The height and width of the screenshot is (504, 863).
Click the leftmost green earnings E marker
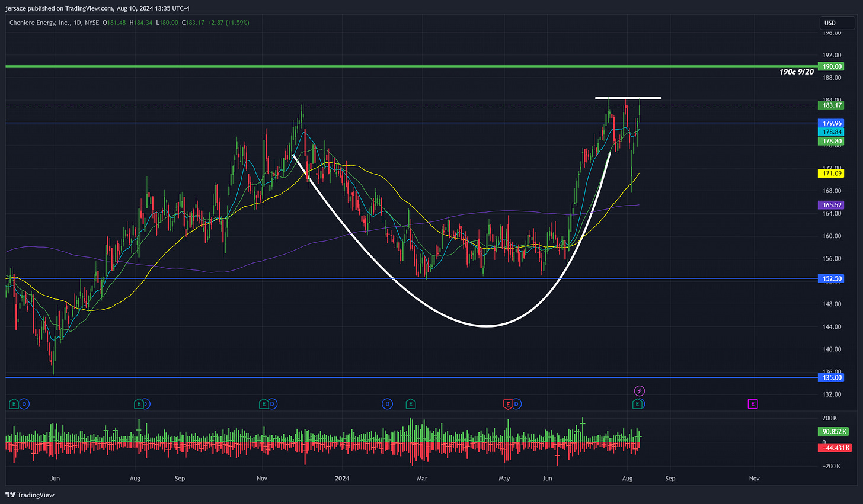click(x=14, y=404)
